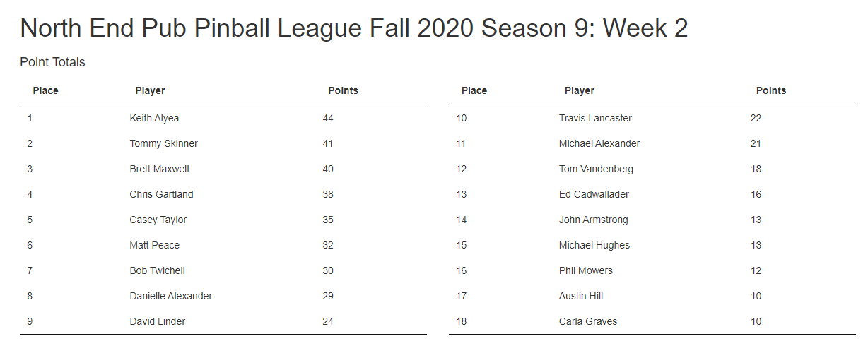Select Carla Graves' name

(587, 321)
